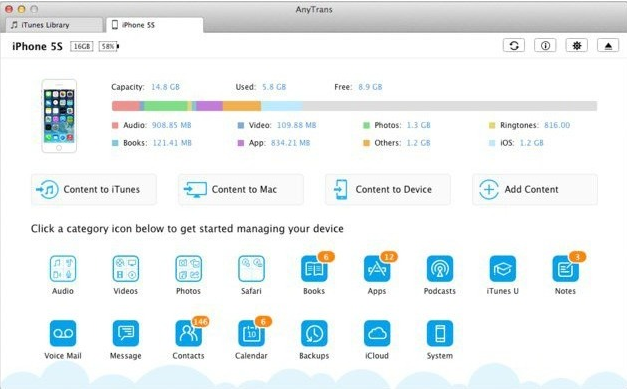
Task: Open the System category
Action: (439, 333)
